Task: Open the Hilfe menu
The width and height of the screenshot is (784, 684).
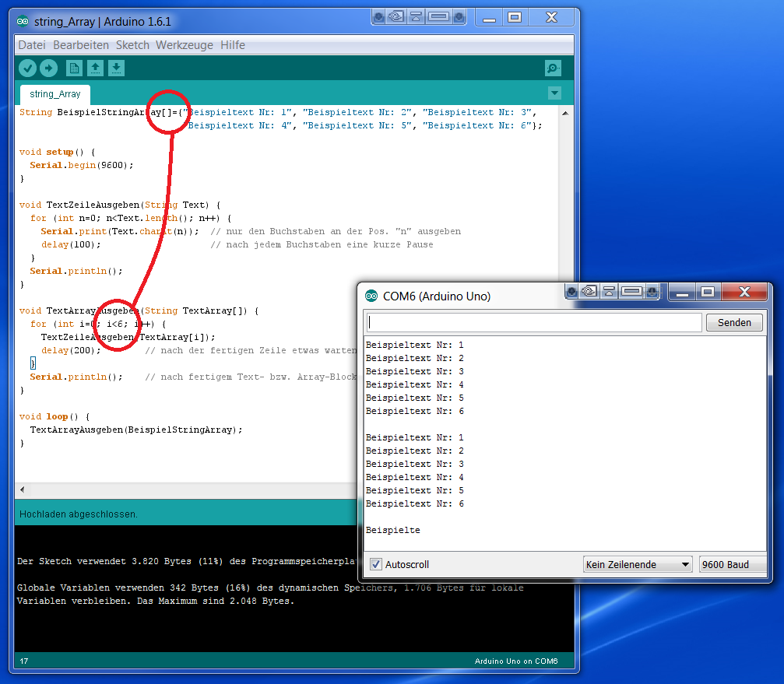Action: (x=233, y=45)
